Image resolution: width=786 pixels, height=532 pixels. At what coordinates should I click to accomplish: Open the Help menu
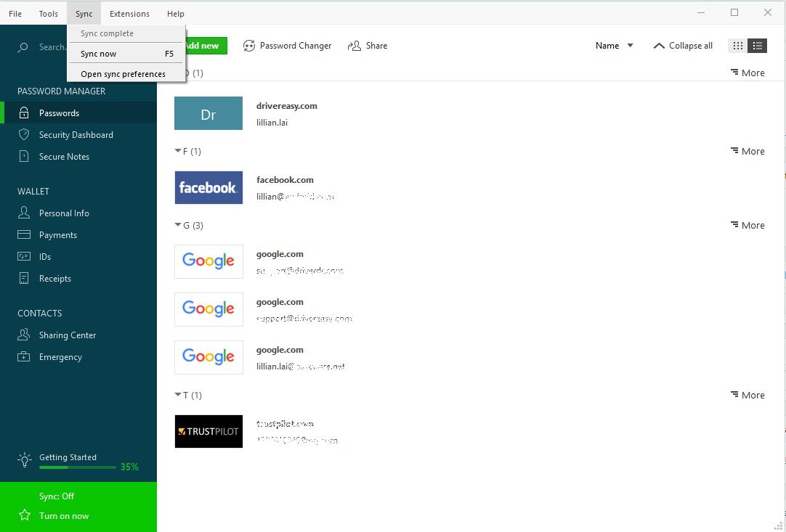pos(176,14)
